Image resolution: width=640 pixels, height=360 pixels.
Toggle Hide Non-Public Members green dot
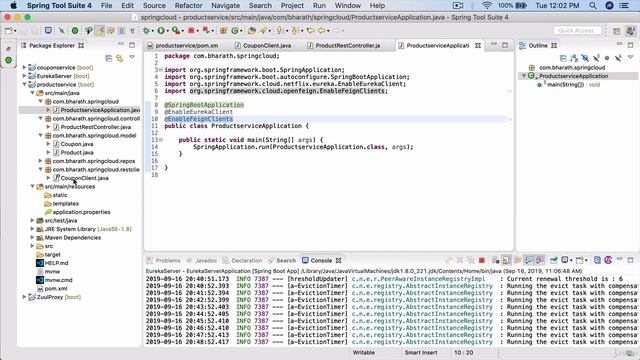(607, 58)
